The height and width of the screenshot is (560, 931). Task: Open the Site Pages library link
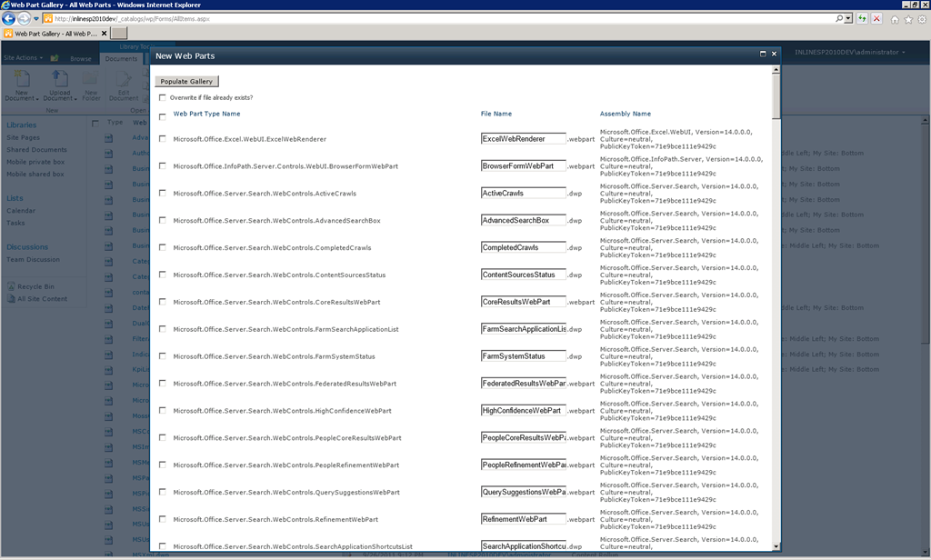click(23, 137)
